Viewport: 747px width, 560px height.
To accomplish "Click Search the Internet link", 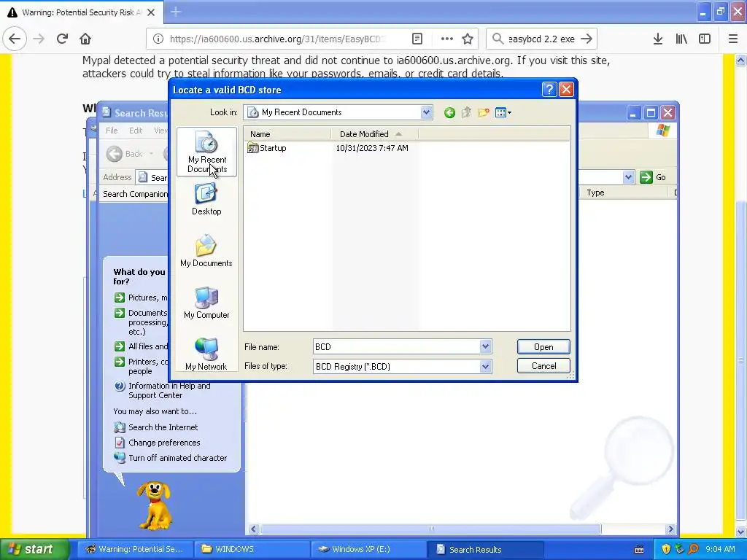I will [156, 427].
